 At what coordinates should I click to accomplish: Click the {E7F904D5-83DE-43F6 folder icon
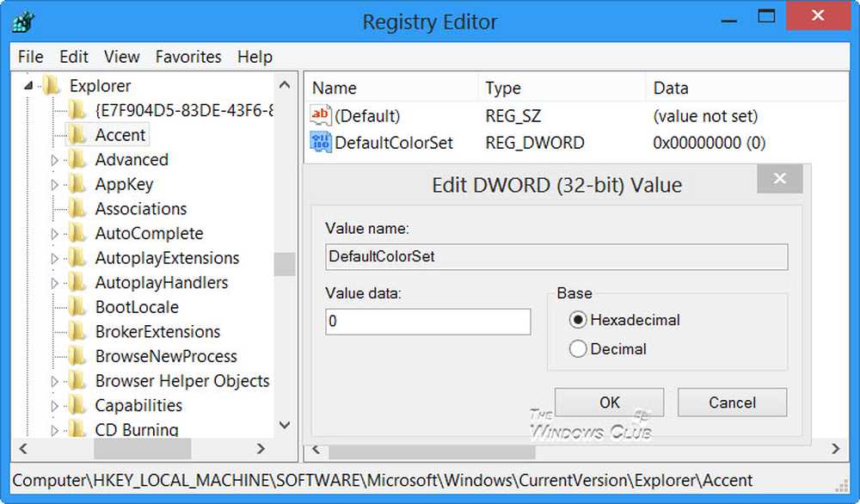coord(77,110)
